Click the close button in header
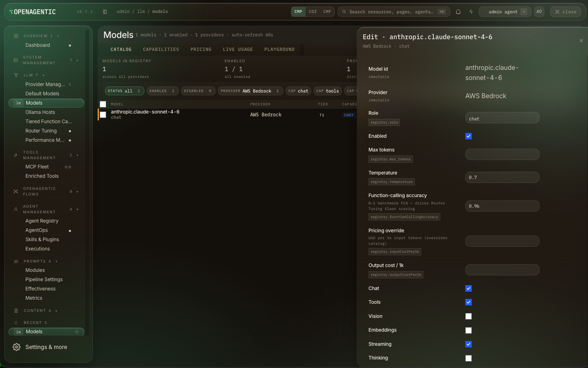The width and height of the screenshot is (588, 368). point(566,12)
